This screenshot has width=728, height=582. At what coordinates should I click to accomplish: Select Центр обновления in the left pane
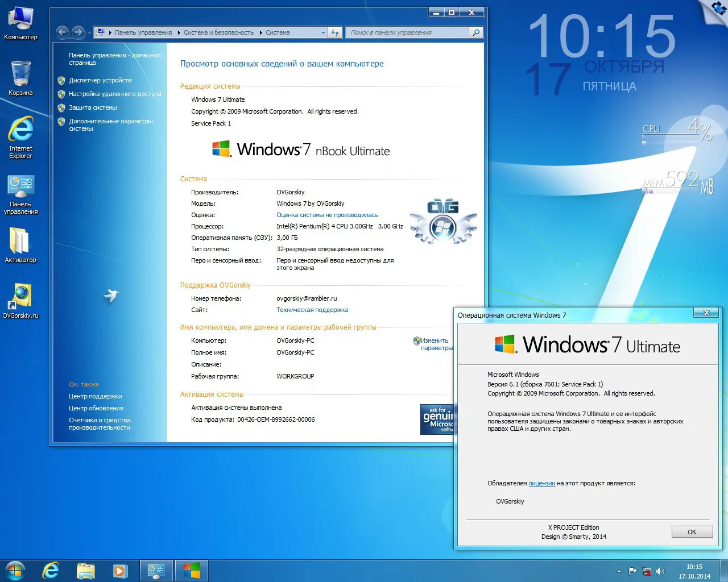click(x=96, y=408)
